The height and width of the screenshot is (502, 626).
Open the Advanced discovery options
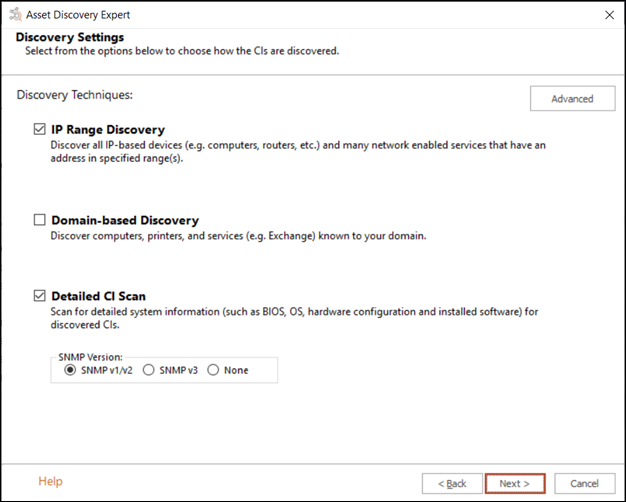pyautogui.click(x=572, y=98)
